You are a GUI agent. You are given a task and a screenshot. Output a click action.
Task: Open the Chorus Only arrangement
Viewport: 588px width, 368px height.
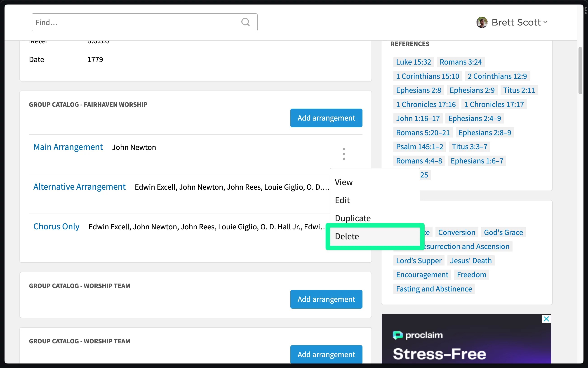56,226
